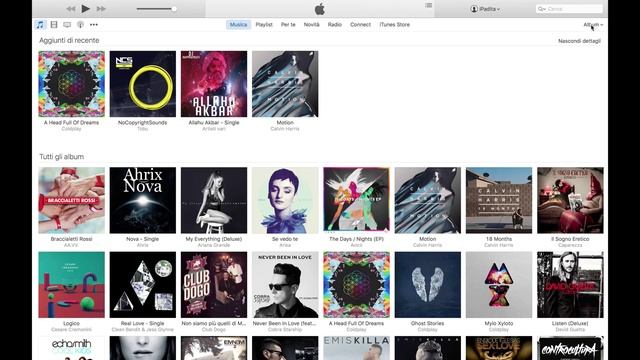Viewport: 640px width, 360px height.
Task: Open the Podcasts library icon
Action: tap(80, 24)
